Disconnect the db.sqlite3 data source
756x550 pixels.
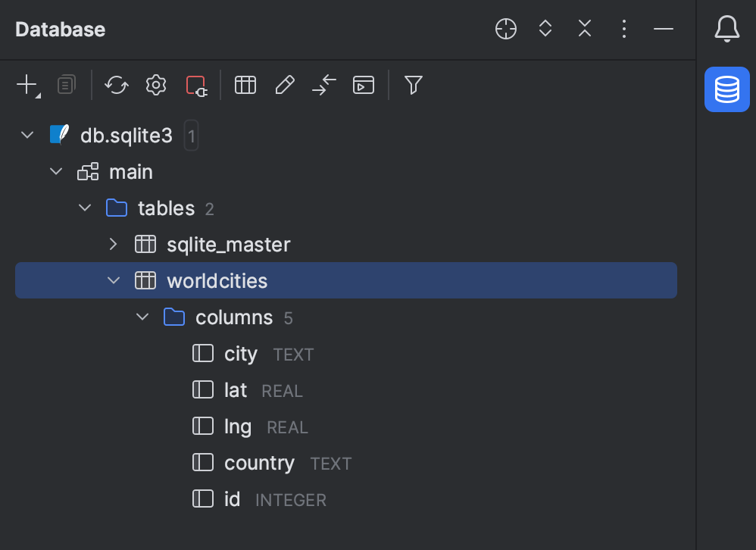[x=195, y=85]
